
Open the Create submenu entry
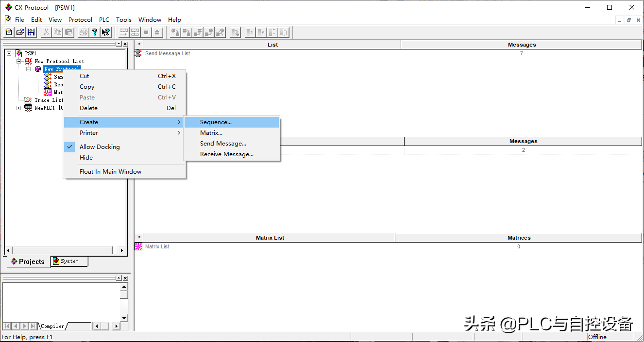tap(125, 122)
